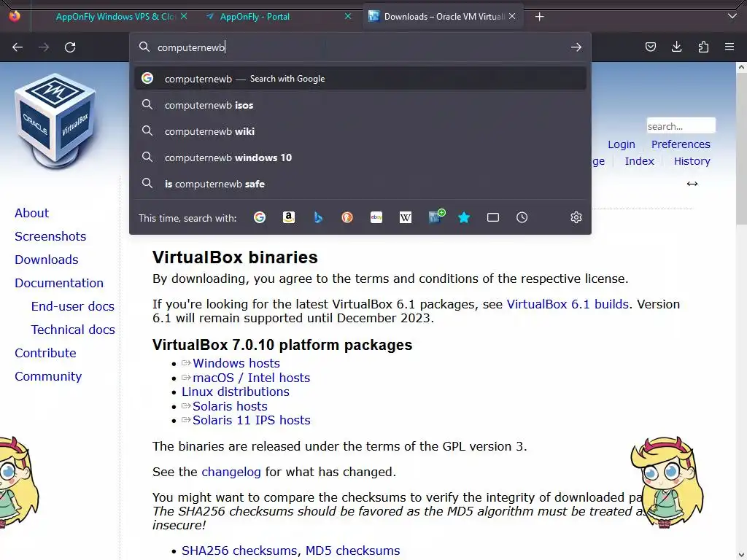Open the Screenshots sidebar link

point(50,236)
